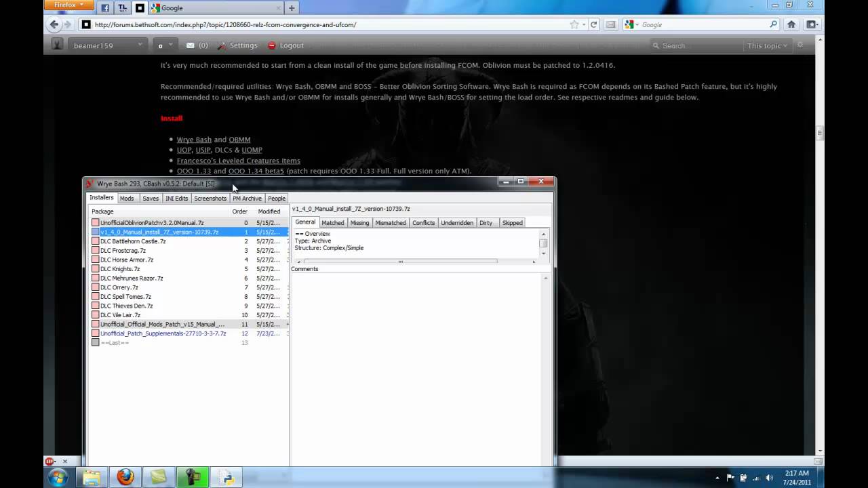The height and width of the screenshot is (488, 868).
Task: Toggle DLC Frostcrag package checkbox
Action: (96, 250)
